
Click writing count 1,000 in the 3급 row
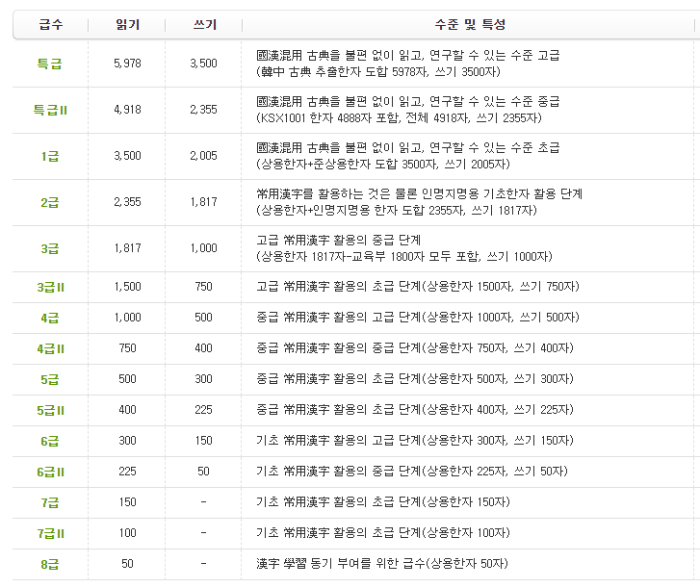click(x=203, y=248)
